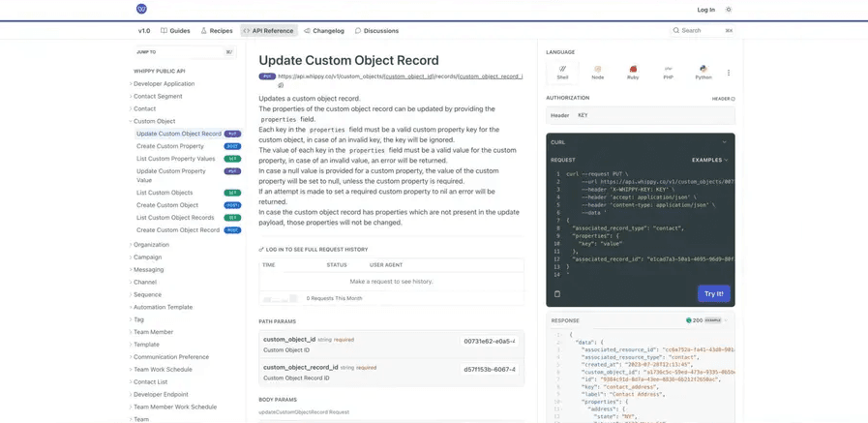This screenshot has height=423, width=868.
Task: Collapse the CURL panel chevron
Action: click(x=724, y=142)
